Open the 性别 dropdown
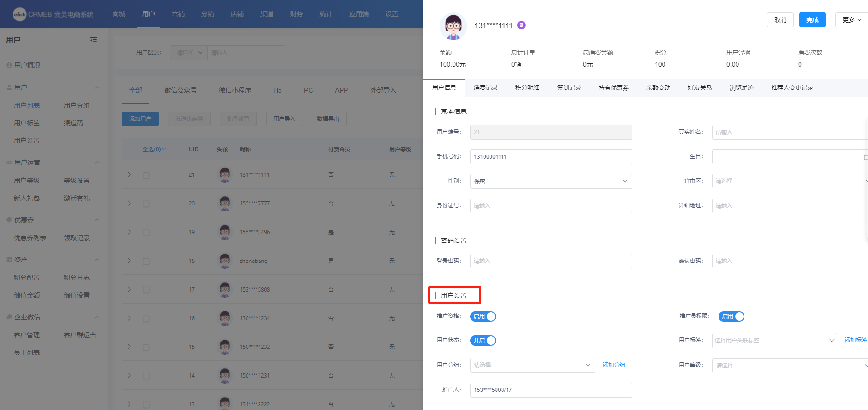 [551, 181]
